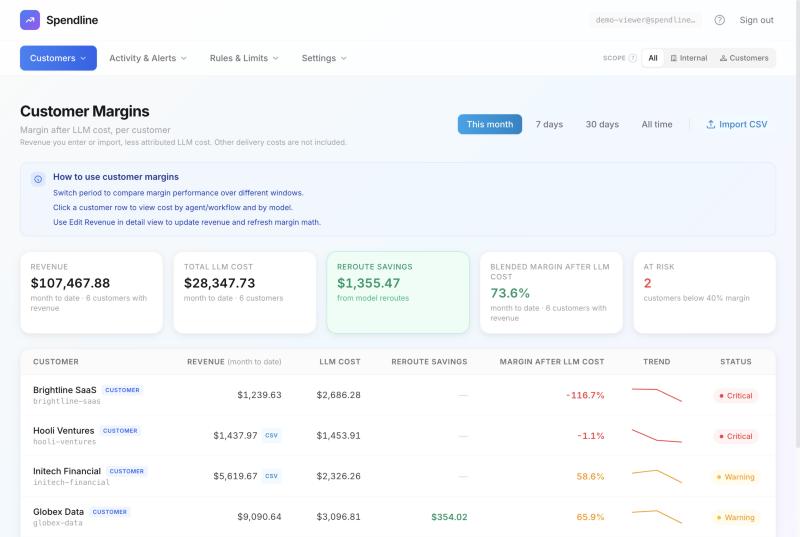Screen dimensions: 800x537
Task: Select the 30 days period
Action: coord(602,124)
